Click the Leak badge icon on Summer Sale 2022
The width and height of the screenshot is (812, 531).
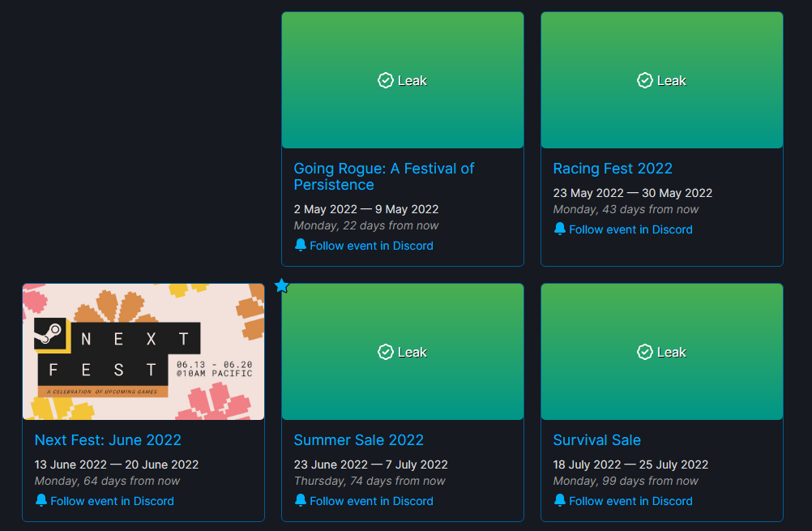click(x=384, y=352)
